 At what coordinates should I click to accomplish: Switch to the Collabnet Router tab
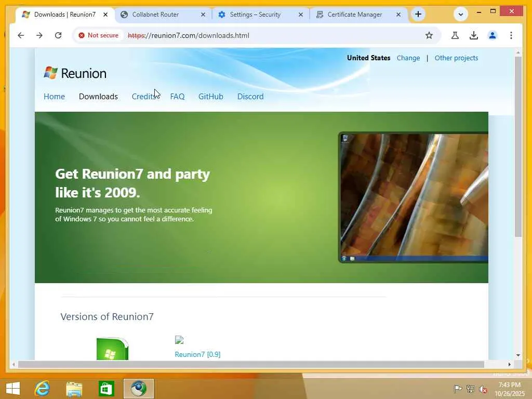164,15
